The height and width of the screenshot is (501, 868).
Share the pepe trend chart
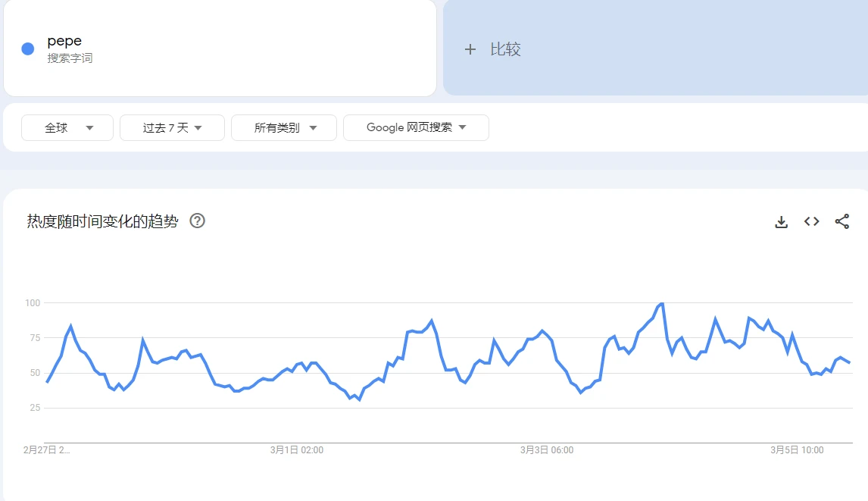843,221
